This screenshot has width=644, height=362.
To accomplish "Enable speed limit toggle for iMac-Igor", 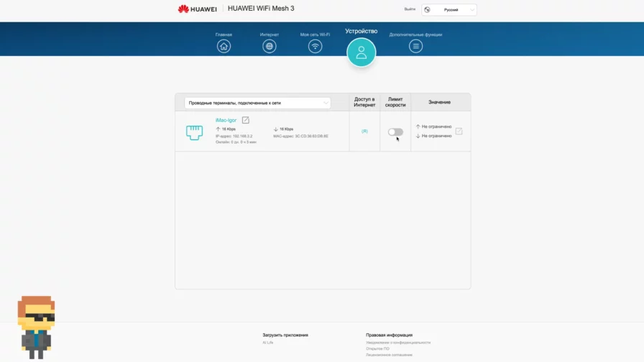I will point(395,131).
